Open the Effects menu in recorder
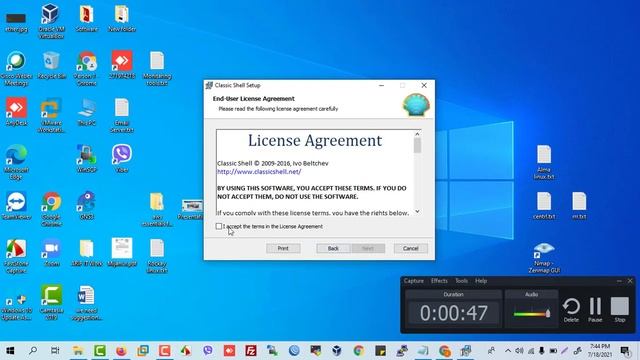The image size is (640, 360). [439, 281]
